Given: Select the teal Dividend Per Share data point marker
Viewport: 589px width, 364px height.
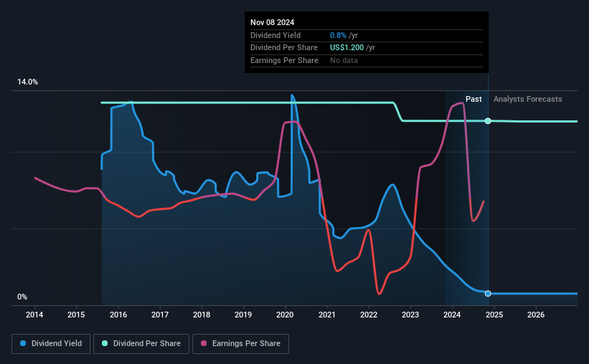Looking at the screenshot, I should pyautogui.click(x=488, y=121).
